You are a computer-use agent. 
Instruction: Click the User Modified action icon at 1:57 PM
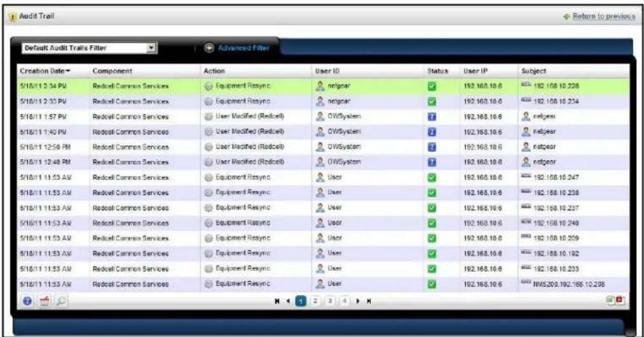click(209, 117)
